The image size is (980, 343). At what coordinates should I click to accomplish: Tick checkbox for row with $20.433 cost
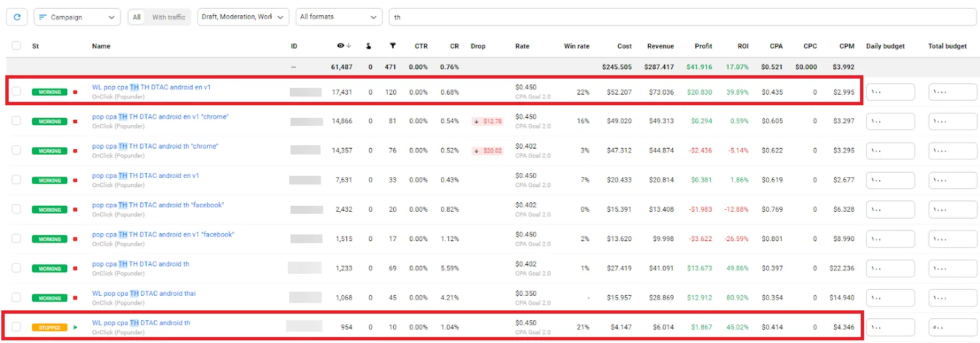coord(17,180)
